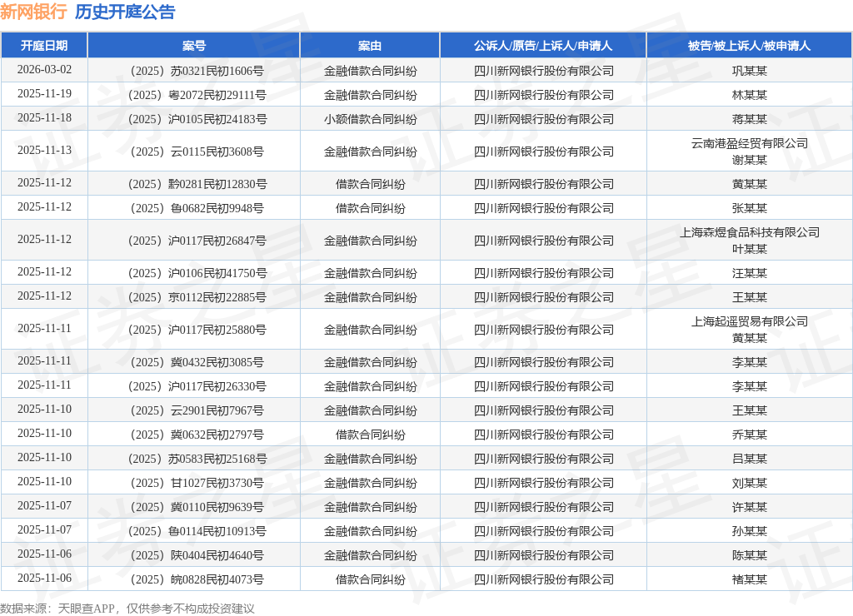Select the 案由 column header

pyautogui.click(x=370, y=46)
